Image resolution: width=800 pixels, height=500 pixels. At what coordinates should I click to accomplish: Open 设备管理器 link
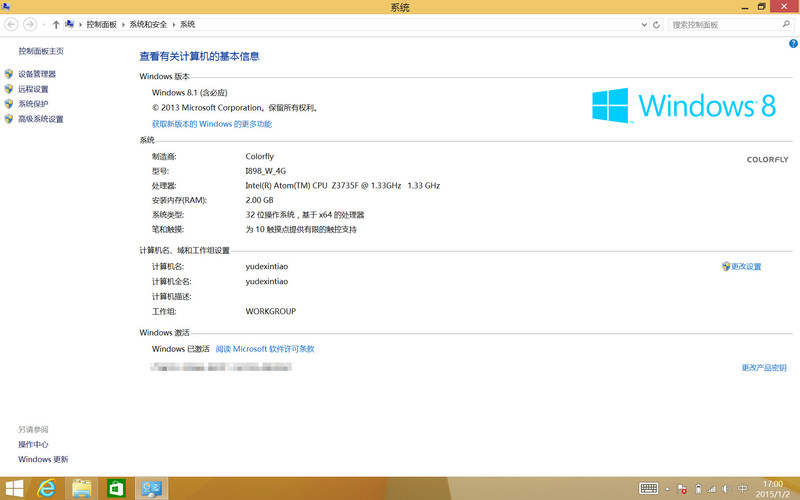[x=37, y=74]
